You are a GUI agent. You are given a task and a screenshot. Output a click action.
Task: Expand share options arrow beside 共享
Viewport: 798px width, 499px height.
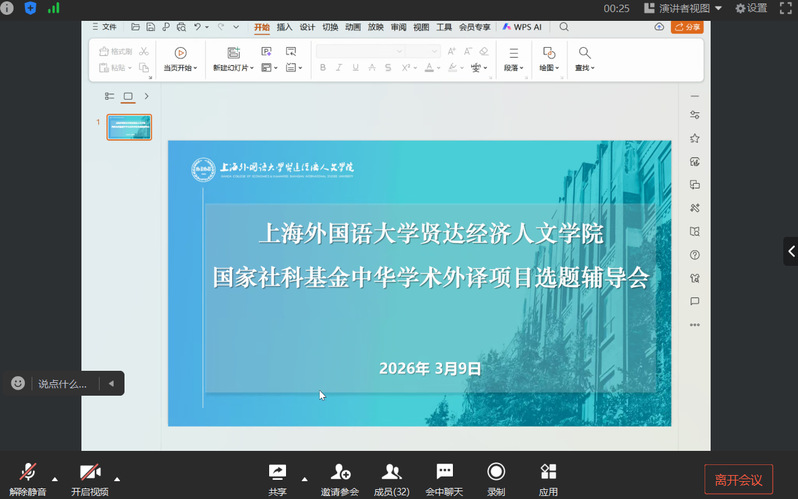coord(304,479)
